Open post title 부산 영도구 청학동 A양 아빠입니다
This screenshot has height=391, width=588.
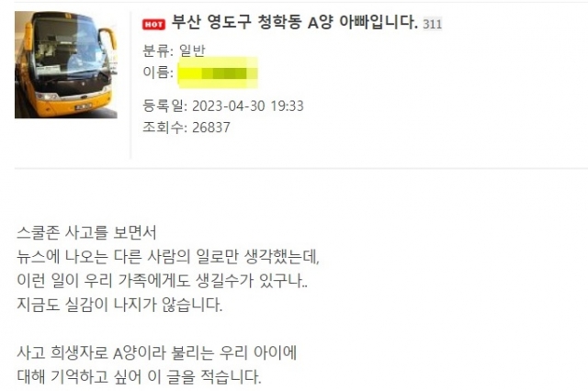pos(295,23)
